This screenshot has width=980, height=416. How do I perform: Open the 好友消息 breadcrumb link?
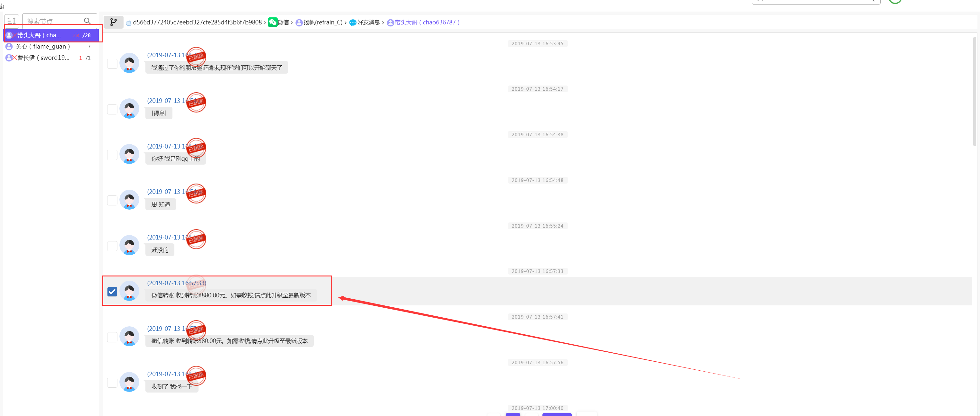coord(368,23)
